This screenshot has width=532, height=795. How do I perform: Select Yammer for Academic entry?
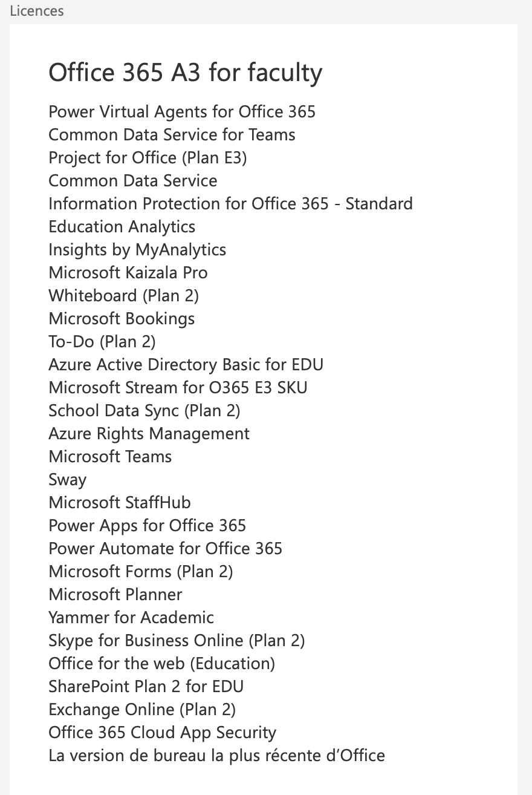coord(131,618)
